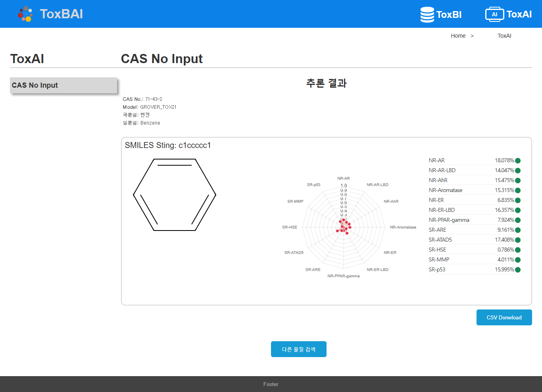542x392 pixels.
Task: Click the green dot beside NR-AR
Action: click(517, 161)
